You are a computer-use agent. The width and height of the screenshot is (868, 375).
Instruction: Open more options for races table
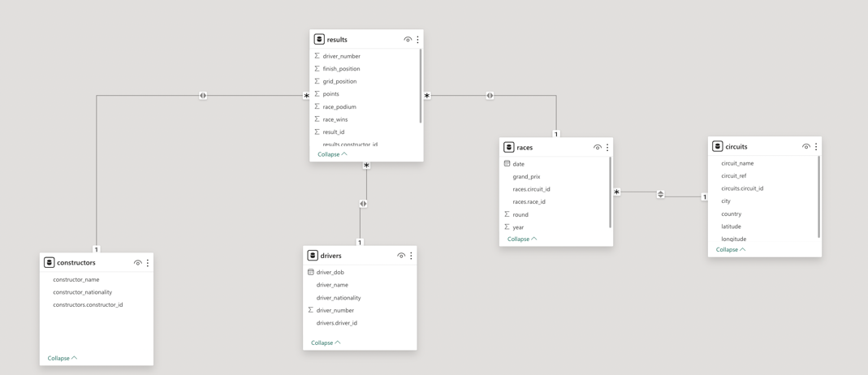[607, 148]
